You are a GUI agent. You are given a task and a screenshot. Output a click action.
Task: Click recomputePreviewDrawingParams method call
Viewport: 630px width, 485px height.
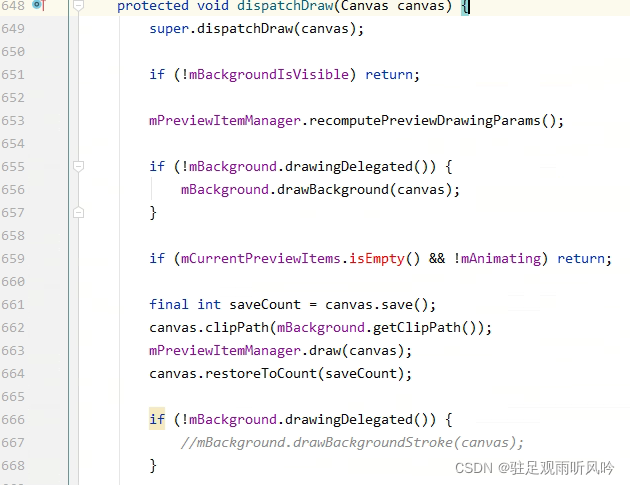pos(425,121)
